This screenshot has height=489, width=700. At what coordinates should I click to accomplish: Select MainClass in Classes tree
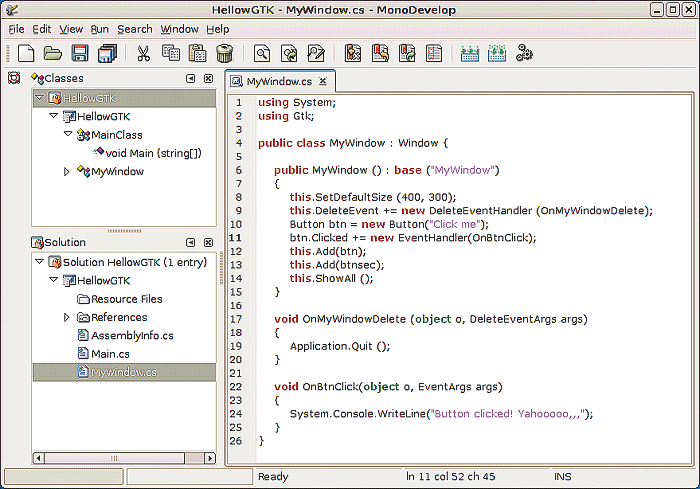(x=117, y=135)
